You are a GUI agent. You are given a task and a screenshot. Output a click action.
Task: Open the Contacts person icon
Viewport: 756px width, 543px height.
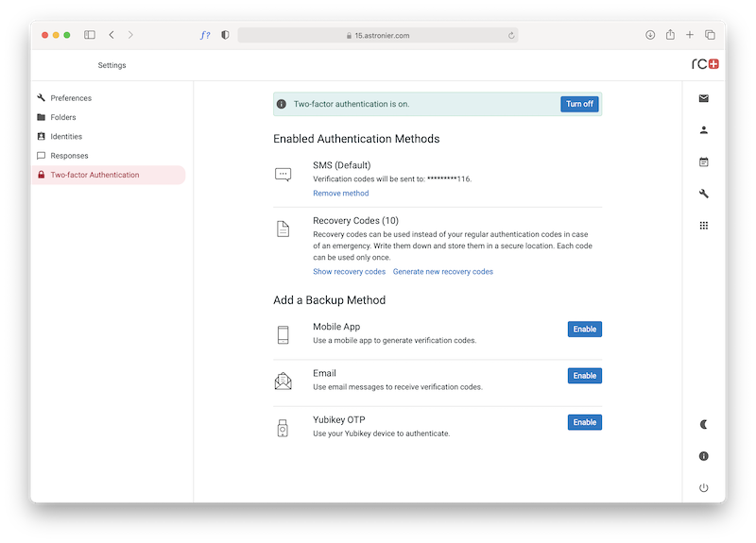[703, 130]
